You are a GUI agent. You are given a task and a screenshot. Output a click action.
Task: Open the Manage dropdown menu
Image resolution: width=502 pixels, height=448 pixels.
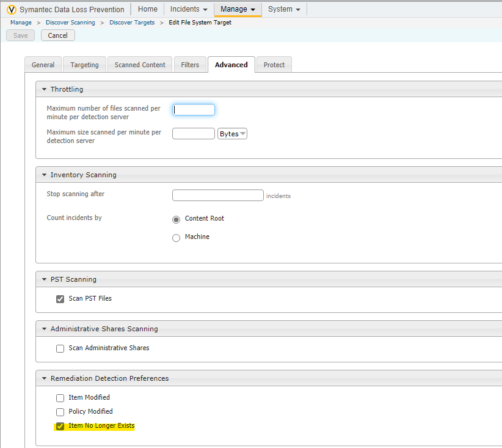[x=238, y=9]
